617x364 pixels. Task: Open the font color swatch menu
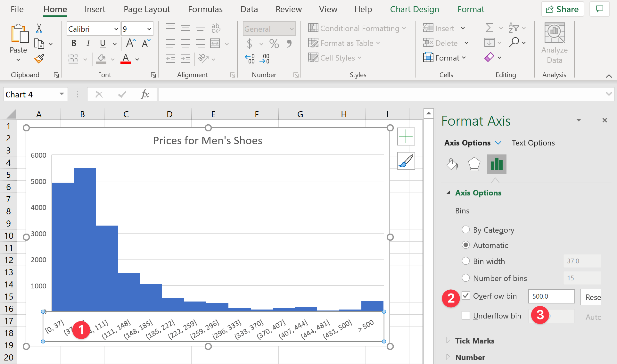point(137,59)
